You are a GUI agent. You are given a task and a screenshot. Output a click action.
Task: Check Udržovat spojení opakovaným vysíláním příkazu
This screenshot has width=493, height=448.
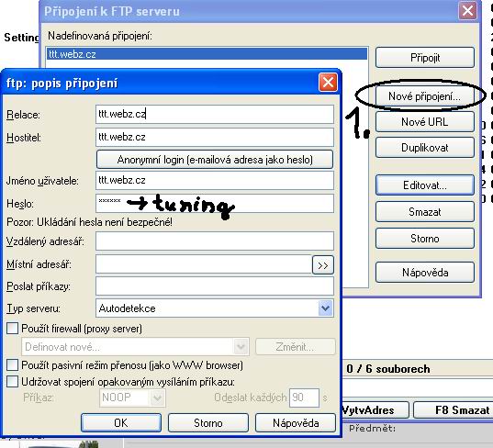(12, 382)
